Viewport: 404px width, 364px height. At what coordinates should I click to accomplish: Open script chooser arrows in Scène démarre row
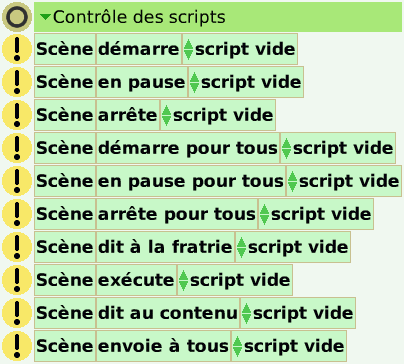pos(188,49)
